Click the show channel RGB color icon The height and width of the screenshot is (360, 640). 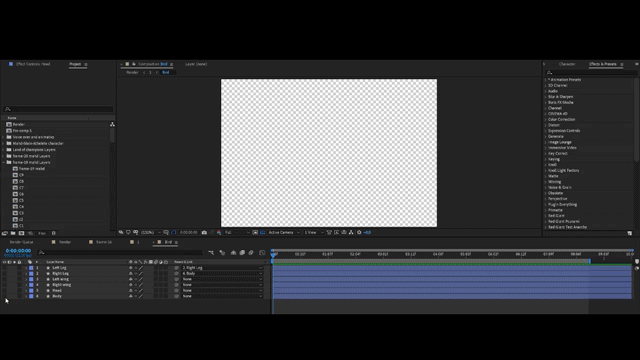[x=219, y=232]
